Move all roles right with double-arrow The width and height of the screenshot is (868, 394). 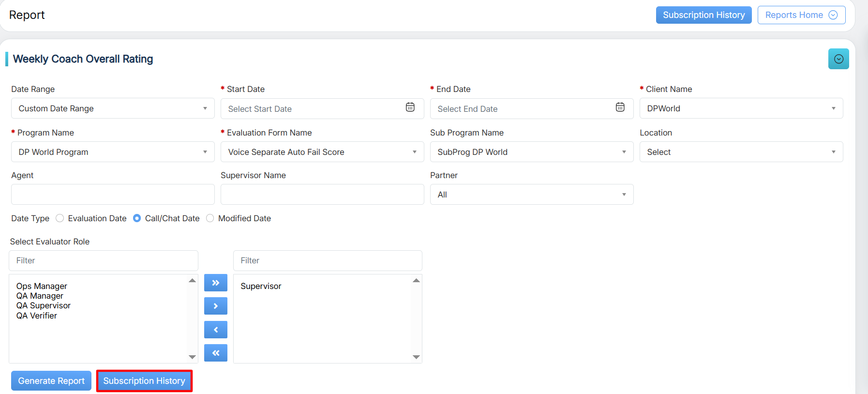pos(216,283)
